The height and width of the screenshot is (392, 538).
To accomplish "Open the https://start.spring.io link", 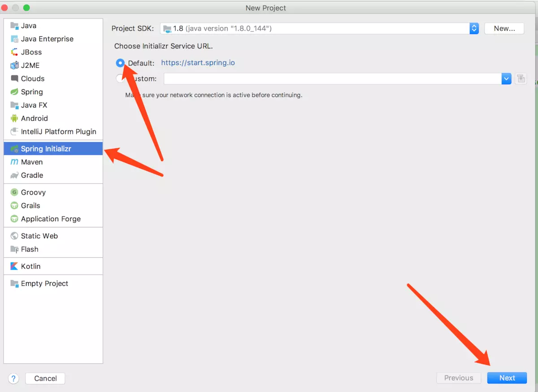I will pos(198,63).
